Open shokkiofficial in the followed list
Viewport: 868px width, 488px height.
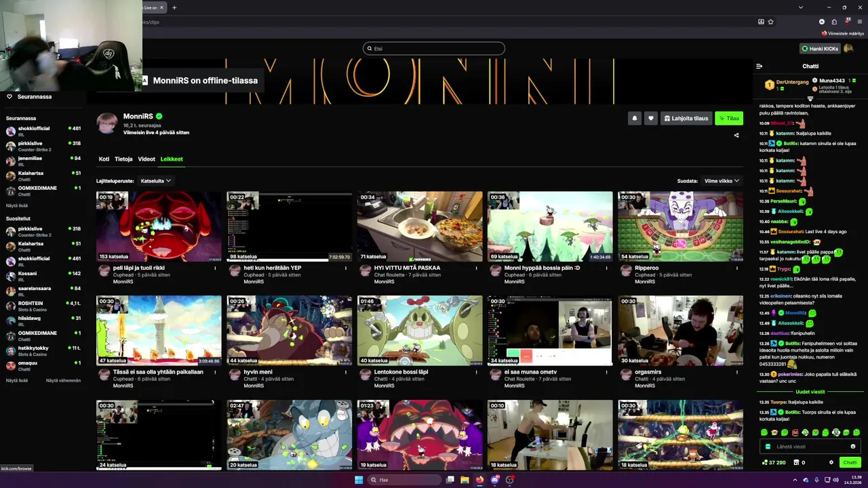click(43, 131)
